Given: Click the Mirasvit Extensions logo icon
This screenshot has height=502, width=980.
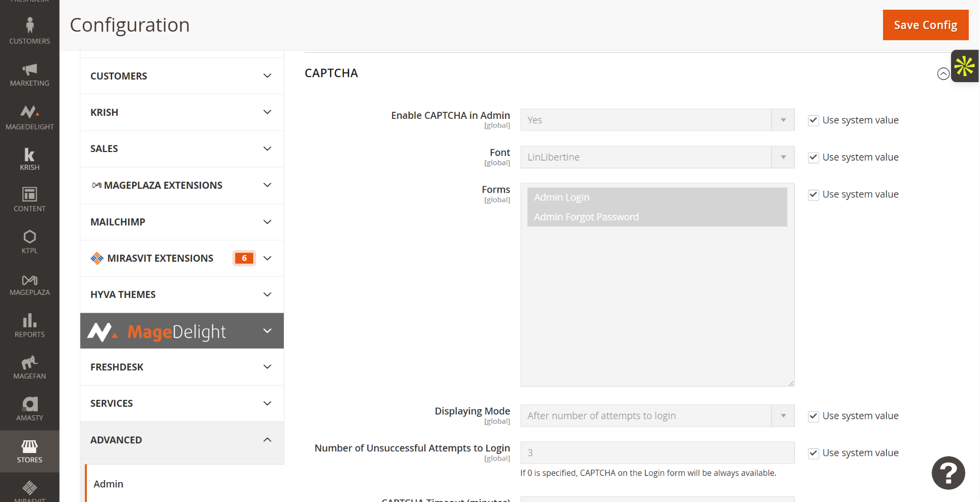Looking at the screenshot, I should click(97, 258).
